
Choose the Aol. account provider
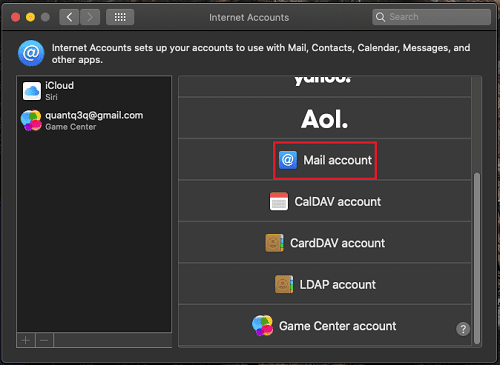[325, 118]
